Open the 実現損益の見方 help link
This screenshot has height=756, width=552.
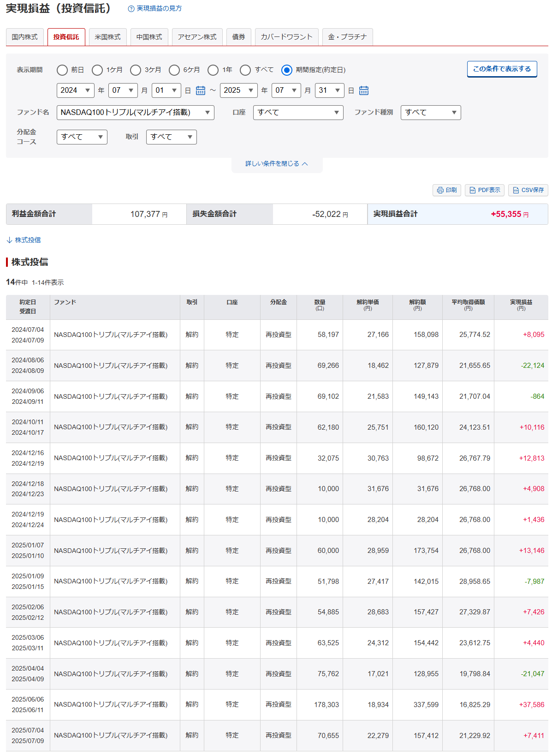pyautogui.click(x=159, y=9)
